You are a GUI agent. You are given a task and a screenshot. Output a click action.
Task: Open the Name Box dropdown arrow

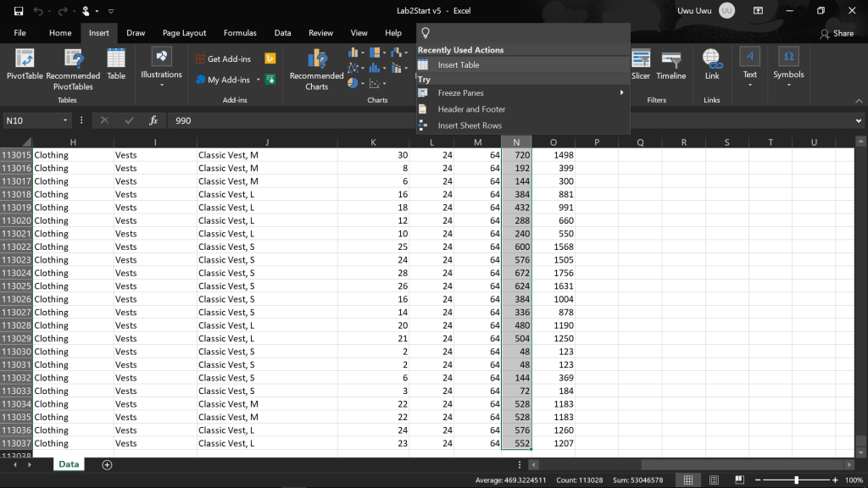65,120
